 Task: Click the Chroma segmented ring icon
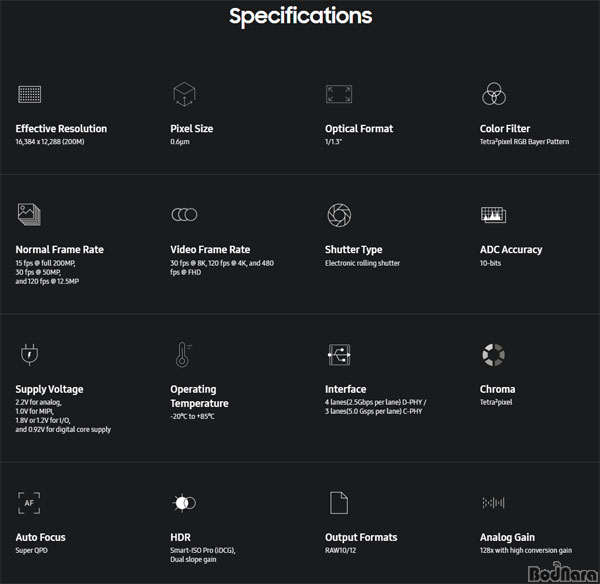click(x=493, y=355)
